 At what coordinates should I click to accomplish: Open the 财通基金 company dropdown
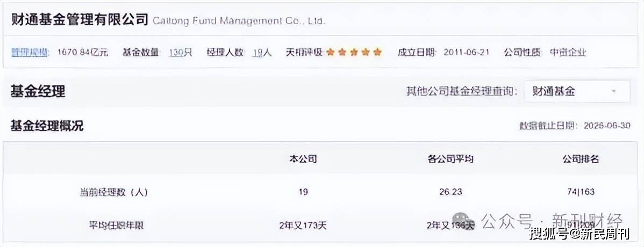coord(577,91)
